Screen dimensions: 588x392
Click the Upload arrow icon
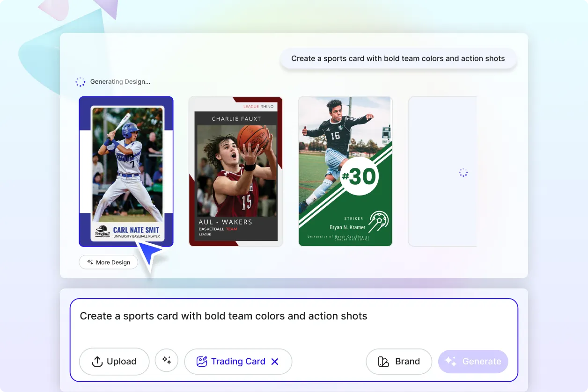click(x=97, y=362)
